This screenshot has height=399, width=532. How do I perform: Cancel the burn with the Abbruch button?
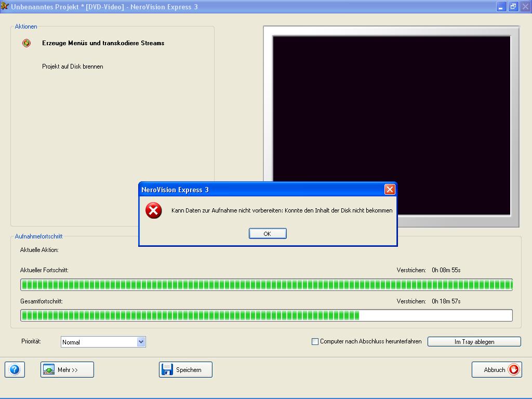click(497, 369)
